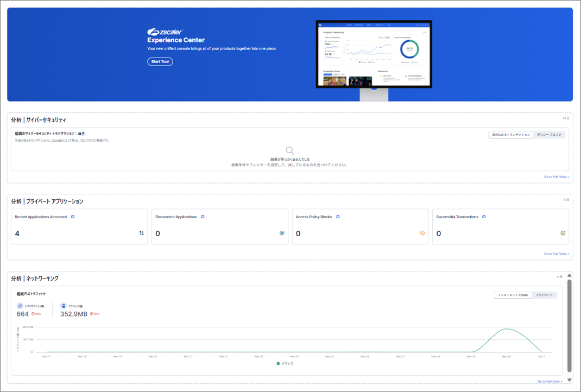The height and width of the screenshot is (392, 581).
Task: Click the blocked icon in Access Policy Blocks card
Action: tap(422, 233)
